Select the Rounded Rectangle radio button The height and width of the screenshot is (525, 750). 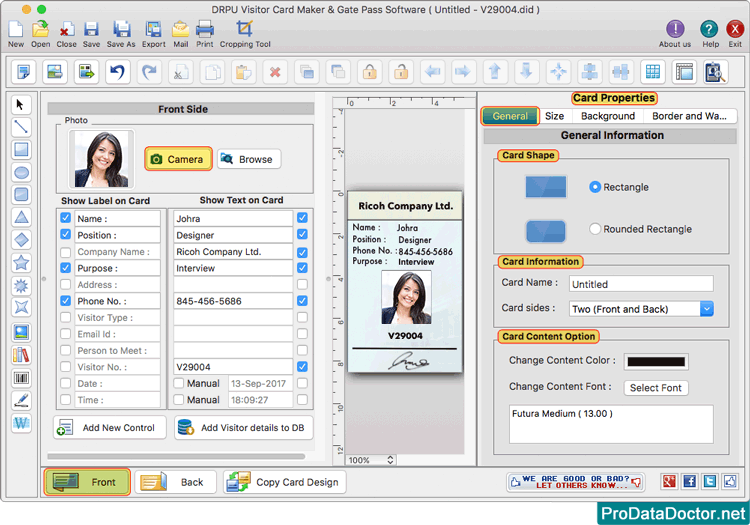point(595,229)
